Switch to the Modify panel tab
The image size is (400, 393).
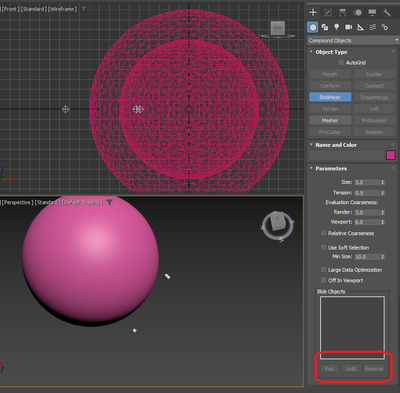328,13
